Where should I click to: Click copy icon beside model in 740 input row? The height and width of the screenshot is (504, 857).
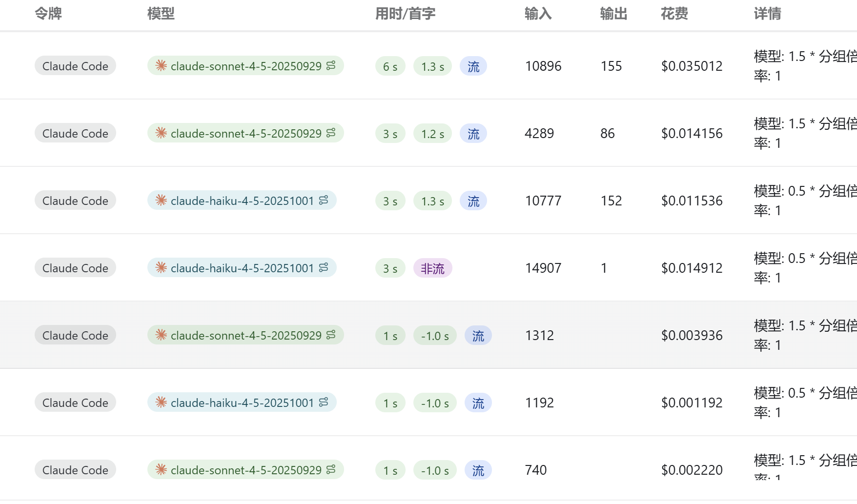(331, 469)
